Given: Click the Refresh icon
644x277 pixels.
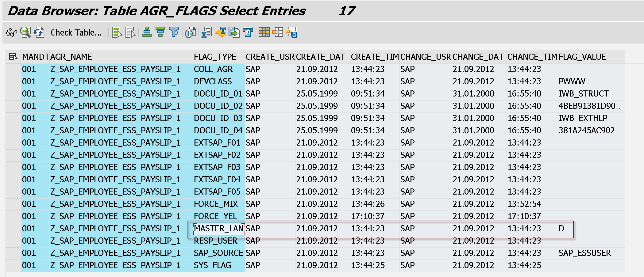Looking at the screenshot, I should 39,32.
